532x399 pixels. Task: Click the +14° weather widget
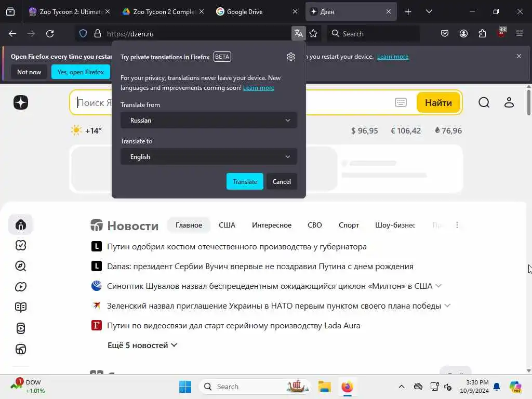pyautogui.click(x=86, y=130)
